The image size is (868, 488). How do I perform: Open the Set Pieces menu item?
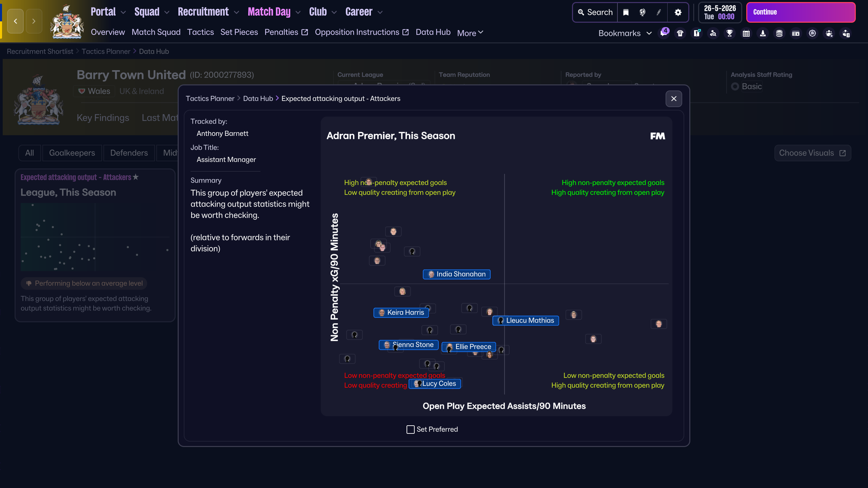[239, 32]
